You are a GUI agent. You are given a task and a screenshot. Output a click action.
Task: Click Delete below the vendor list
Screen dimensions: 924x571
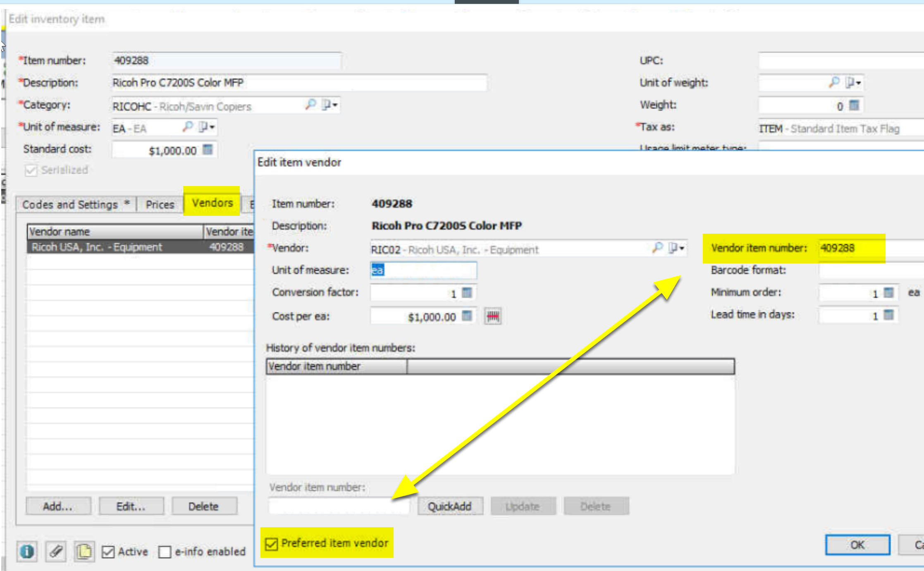[x=204, y=506]
